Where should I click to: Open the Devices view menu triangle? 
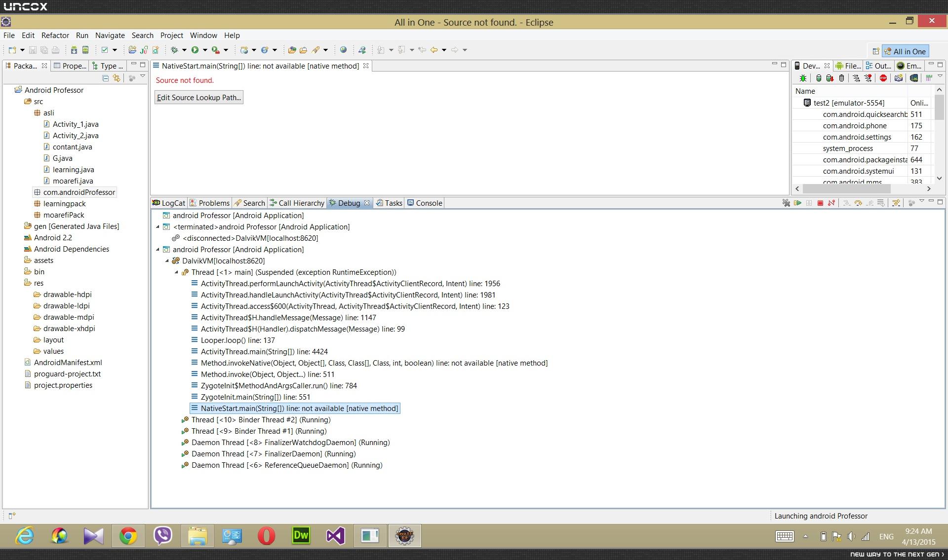(940, 76)
